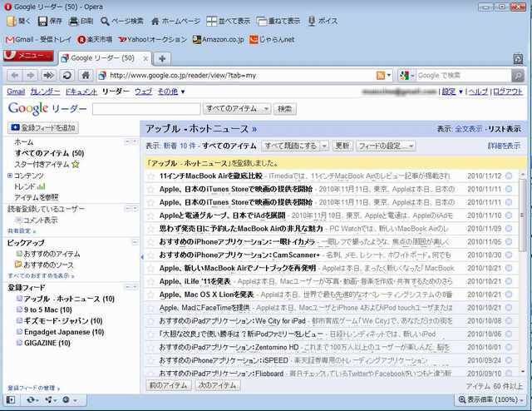532x411 pixels.
Task: Open Opera Link sync icon in status bar
Action: coord(32,400)
